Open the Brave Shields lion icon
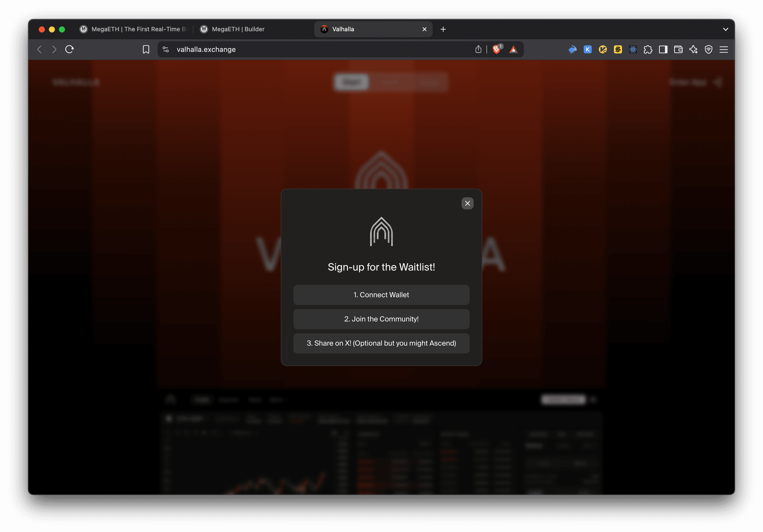The width and height of the screenshot is (763, 532). [497, 50]
